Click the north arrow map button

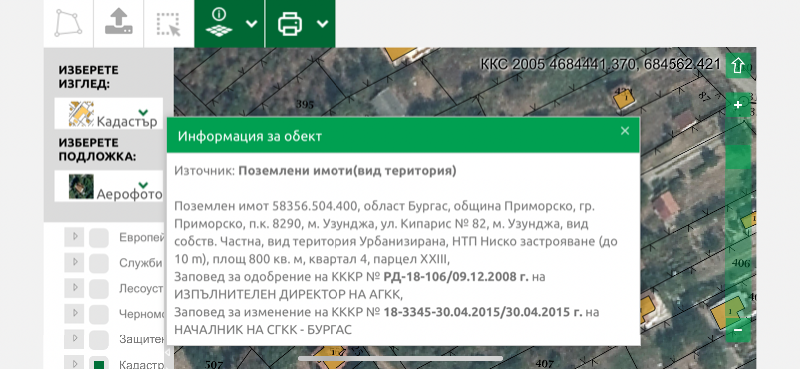pos(738,65)
